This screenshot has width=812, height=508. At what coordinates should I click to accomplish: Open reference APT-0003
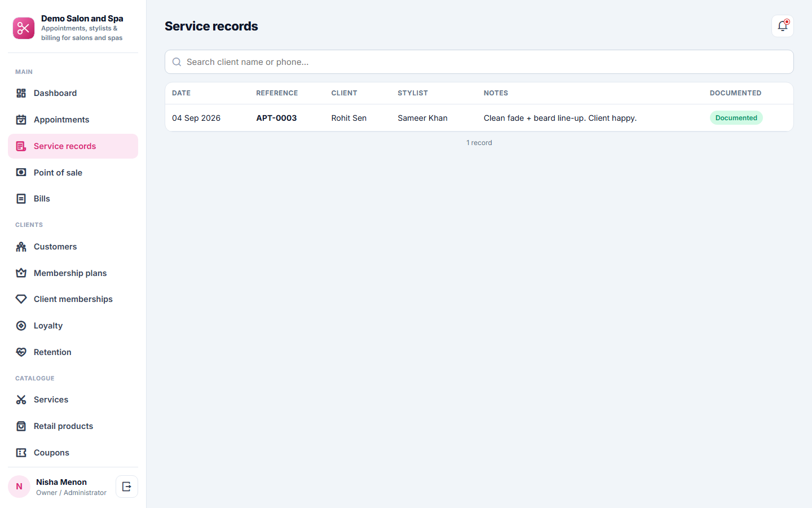[276, 118]
